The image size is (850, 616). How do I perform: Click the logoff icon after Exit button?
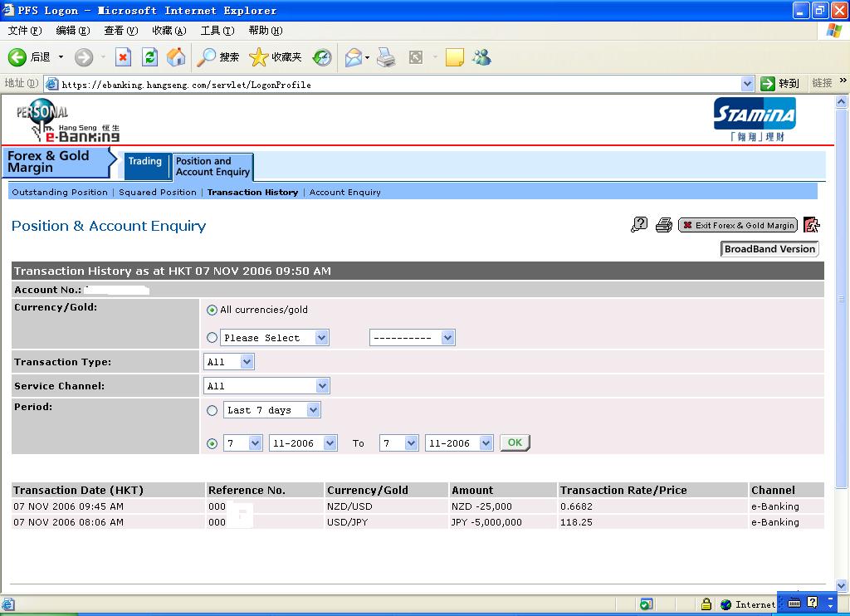coord(811,224)
